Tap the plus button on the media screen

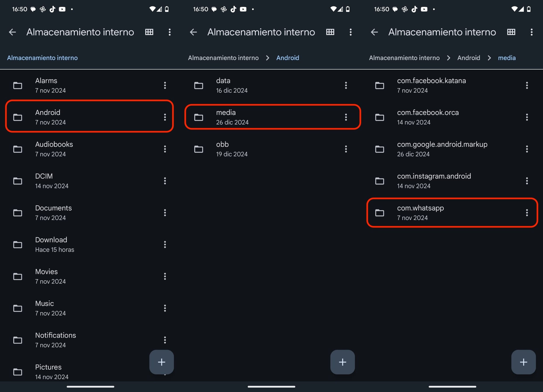523,362
